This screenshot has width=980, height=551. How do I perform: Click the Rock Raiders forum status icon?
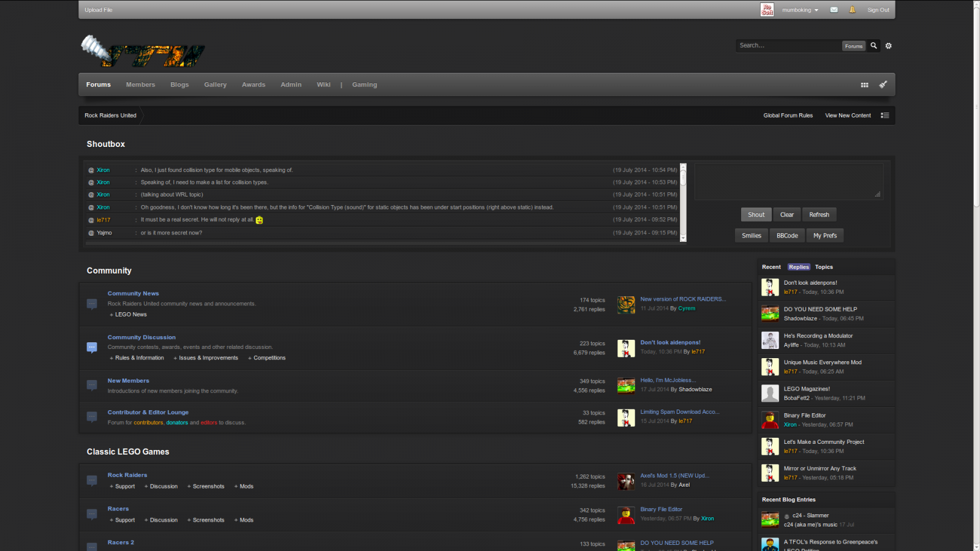coord(92,481)
